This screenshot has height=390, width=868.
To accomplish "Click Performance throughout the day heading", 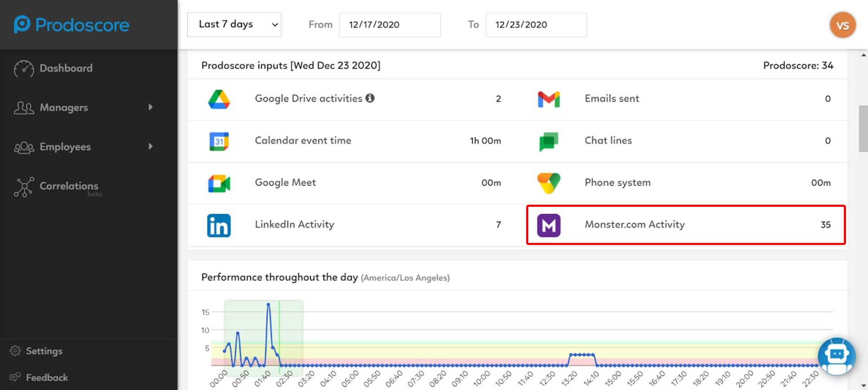I will (x=279, y=277).
